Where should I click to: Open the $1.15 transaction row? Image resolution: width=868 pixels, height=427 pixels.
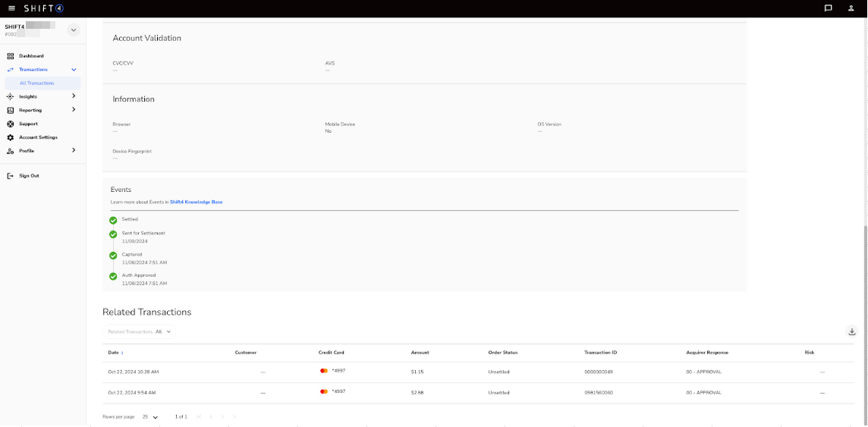pyautogui.click(x=418, y=372)
